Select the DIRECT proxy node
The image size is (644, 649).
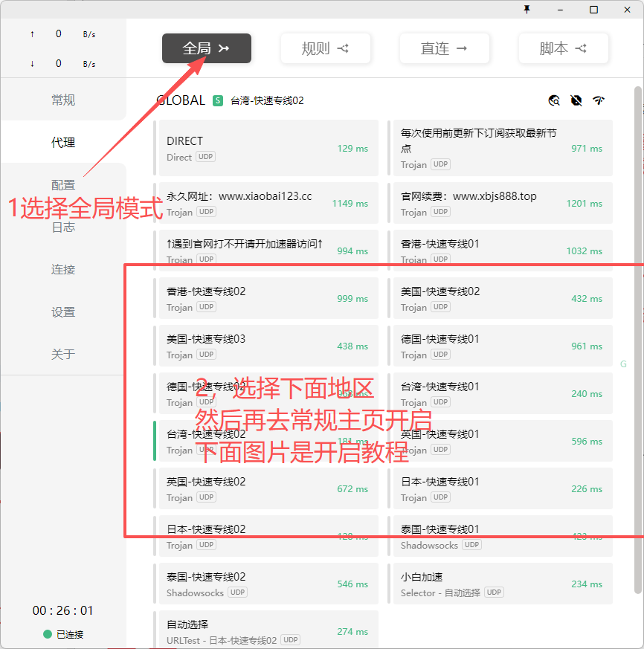point(268,148)
